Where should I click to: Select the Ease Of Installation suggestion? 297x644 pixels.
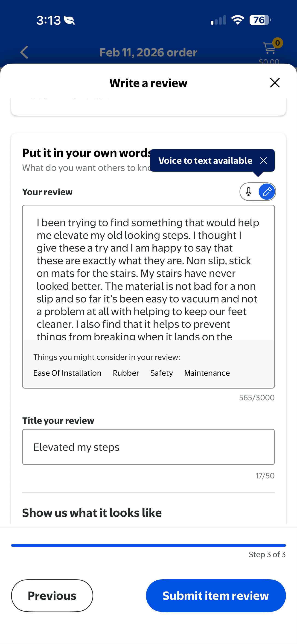[67, 373]
